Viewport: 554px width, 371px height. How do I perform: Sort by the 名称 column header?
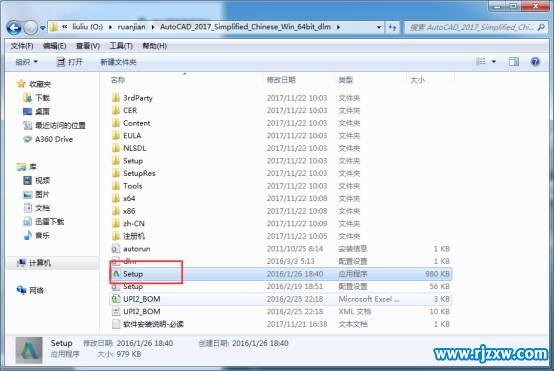118,80
